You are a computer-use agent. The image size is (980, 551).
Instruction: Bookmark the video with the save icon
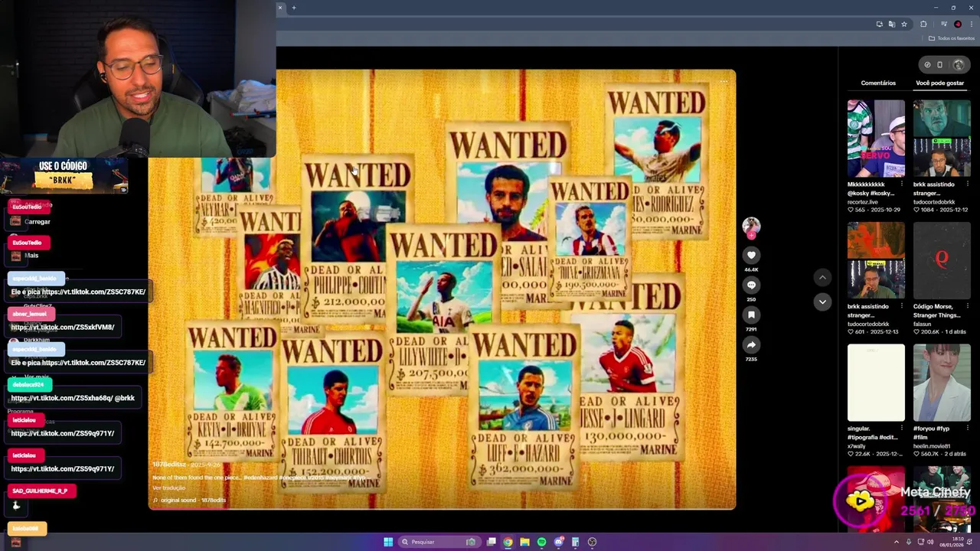[x=751, y=315]
